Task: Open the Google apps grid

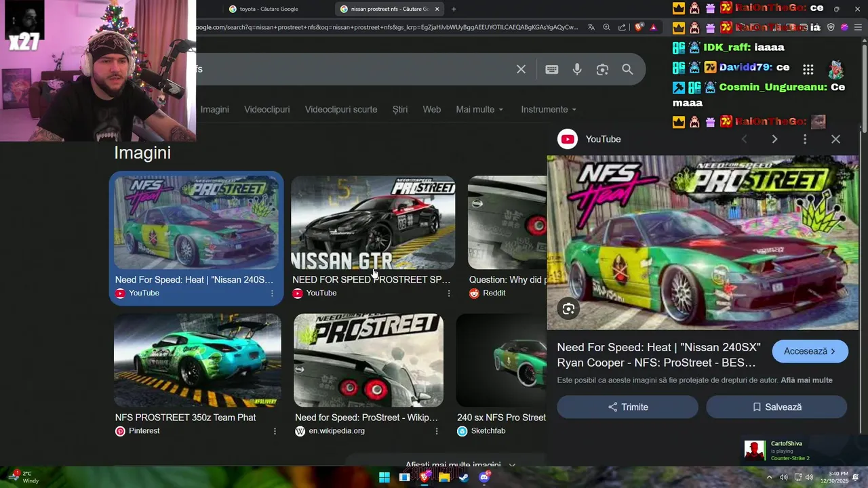Action: click(808, 69)
